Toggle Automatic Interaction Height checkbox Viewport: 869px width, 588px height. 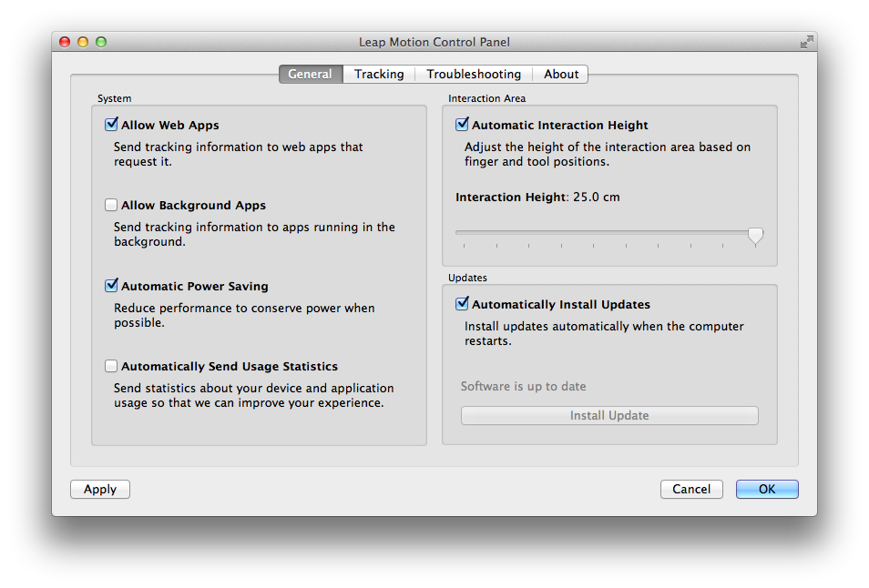[x=462, y=125]
